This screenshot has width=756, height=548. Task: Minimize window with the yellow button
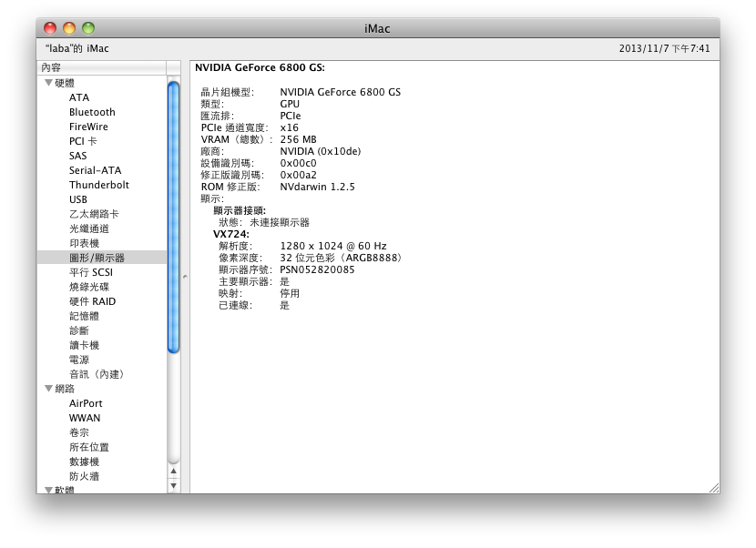[x=69, y=28]
